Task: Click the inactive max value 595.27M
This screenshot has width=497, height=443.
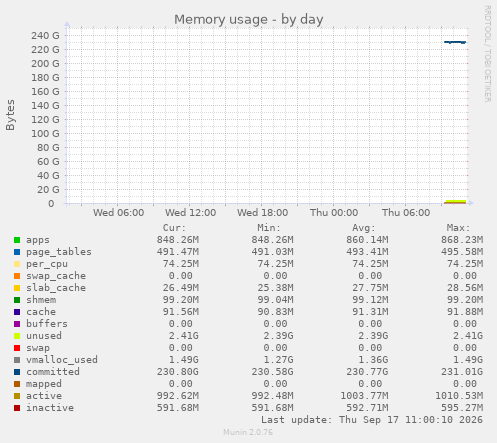Action: 462,408
